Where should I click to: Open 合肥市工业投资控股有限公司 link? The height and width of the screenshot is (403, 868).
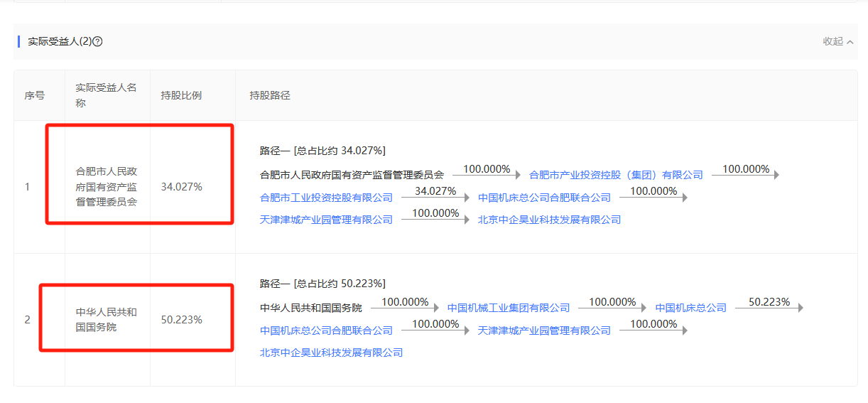(326, 198)
